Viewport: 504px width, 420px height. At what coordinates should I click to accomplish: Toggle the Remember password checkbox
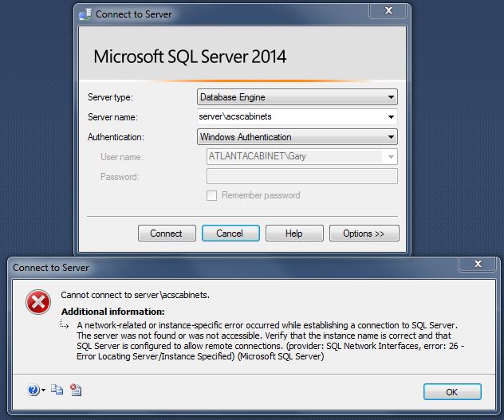click(211, 195)
